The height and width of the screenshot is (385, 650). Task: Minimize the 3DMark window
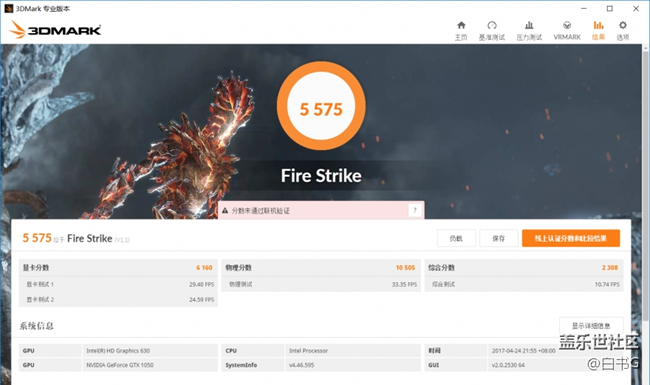point(584,8)
